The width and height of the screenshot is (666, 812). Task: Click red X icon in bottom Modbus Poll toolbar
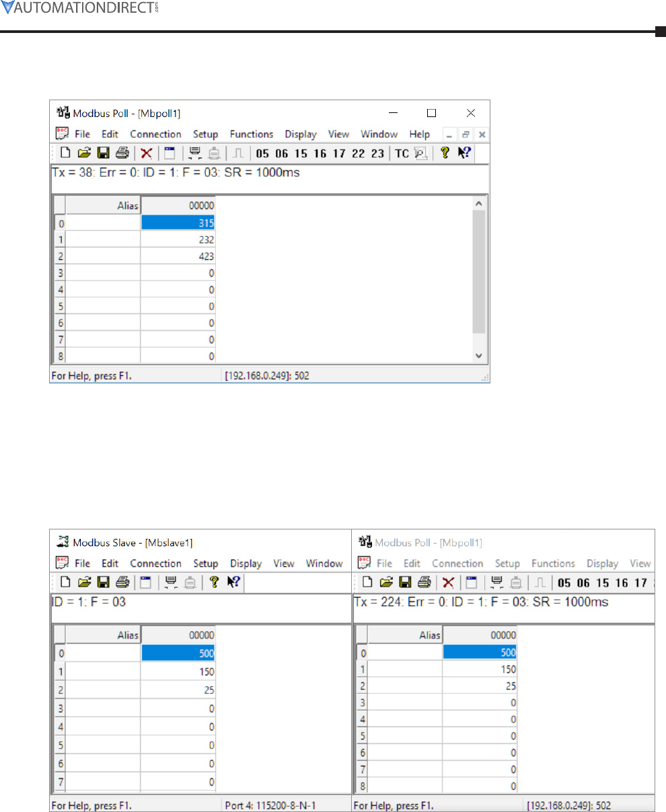(x=447, y=583)
